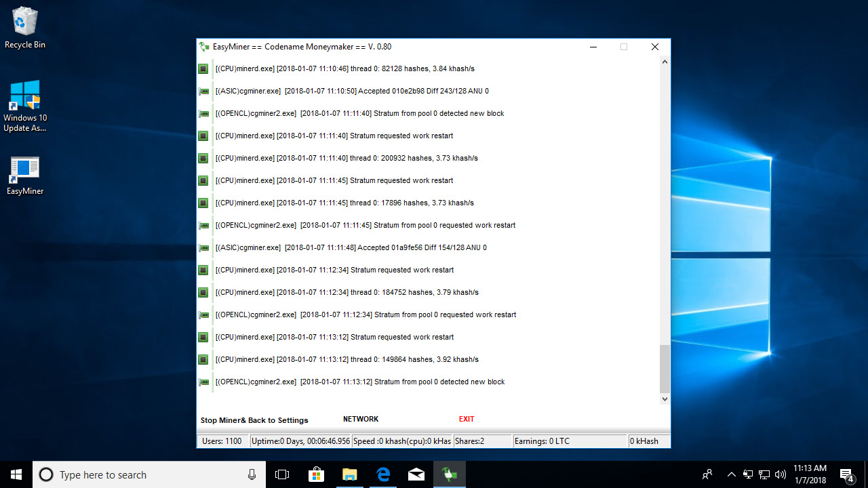868x488 pixels.
Task: Open the Action Center notifications icon
Action: [847, 474]
